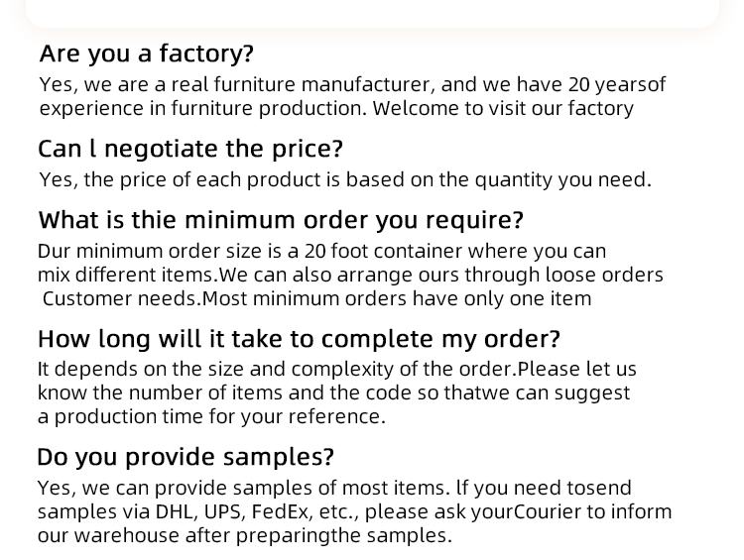Click the 'Are you a factory?' heading
This screenshot has width=744, height=560.
[x=146, y=54]
